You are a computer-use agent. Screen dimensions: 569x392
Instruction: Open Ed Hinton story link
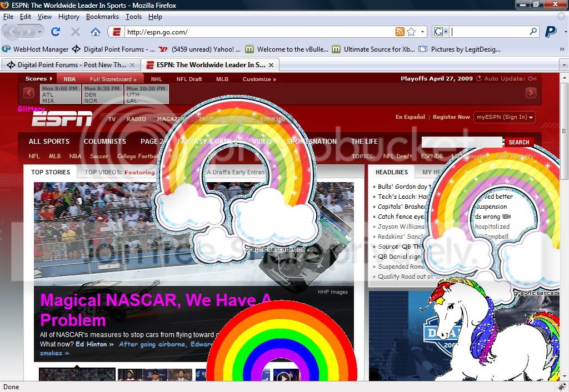94,344
